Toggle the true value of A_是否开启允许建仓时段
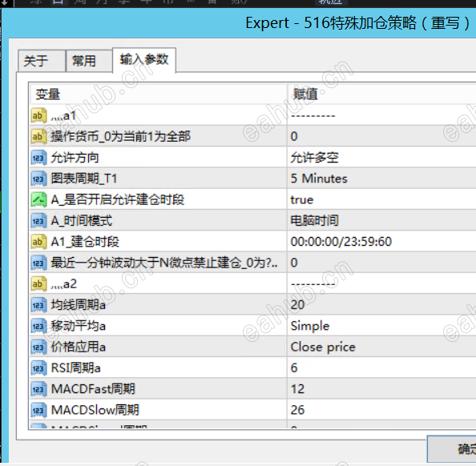 [x=381, y=199]
